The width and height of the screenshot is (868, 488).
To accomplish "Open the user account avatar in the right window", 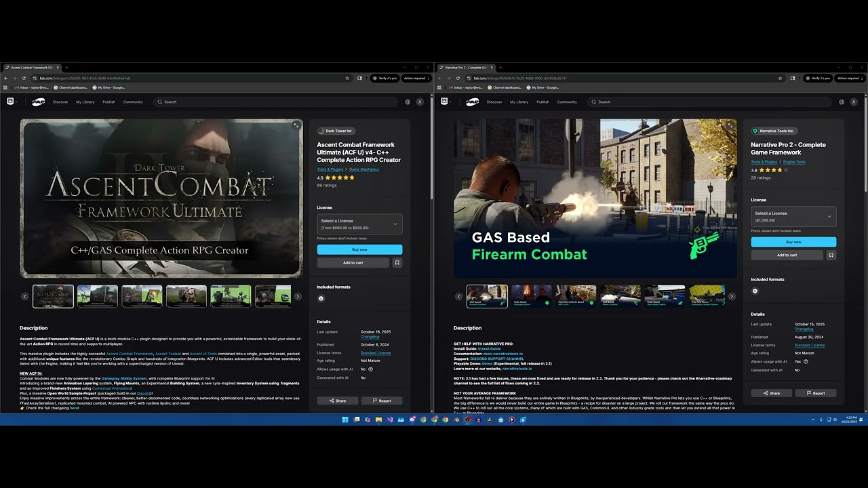I will point(854,102).
